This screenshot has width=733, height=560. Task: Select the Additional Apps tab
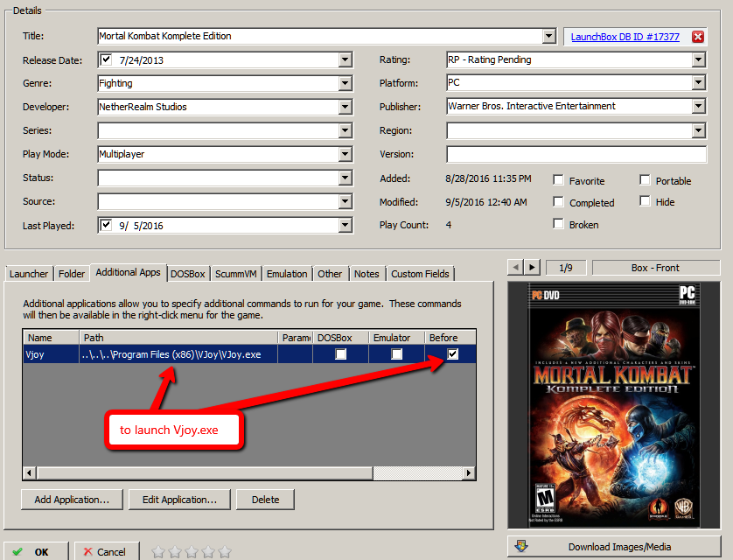[128, 272]
